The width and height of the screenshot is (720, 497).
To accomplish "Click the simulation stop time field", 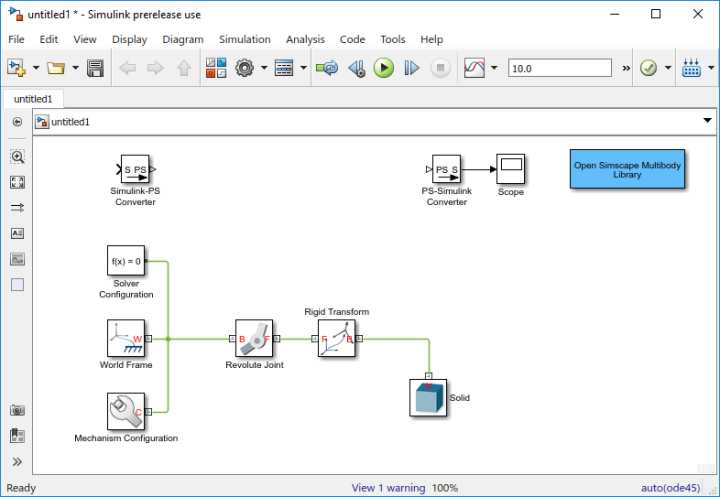I will tap(560, 68).
